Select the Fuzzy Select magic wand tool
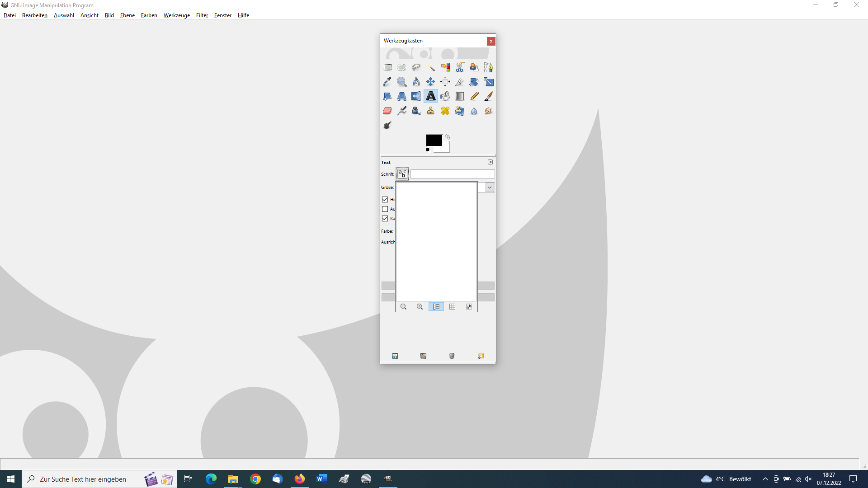The height and width of the screenshot is (488, 868). [431, 67]
